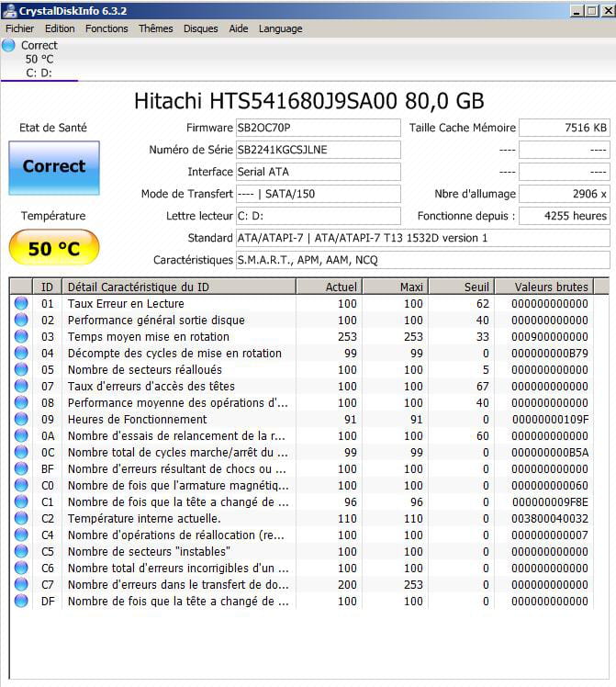Click status icon for Taux Erreur en Lecture

(x=21, y=304)
